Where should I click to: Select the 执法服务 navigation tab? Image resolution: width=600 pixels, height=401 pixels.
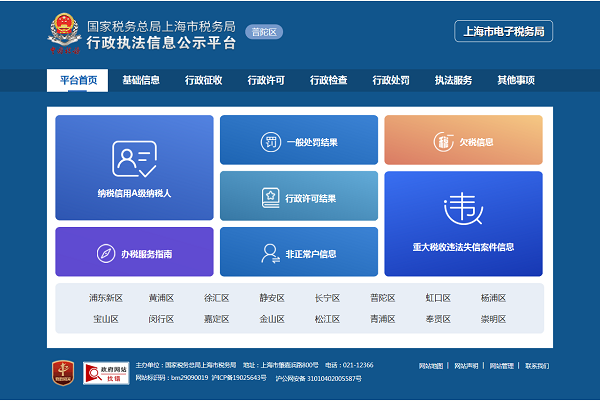[453, 80]
